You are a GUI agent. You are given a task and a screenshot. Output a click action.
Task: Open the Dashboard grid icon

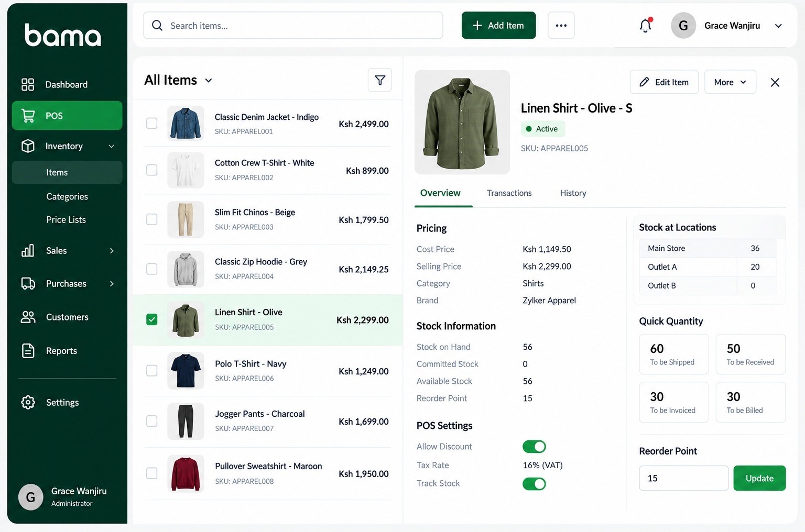point(28,84)
